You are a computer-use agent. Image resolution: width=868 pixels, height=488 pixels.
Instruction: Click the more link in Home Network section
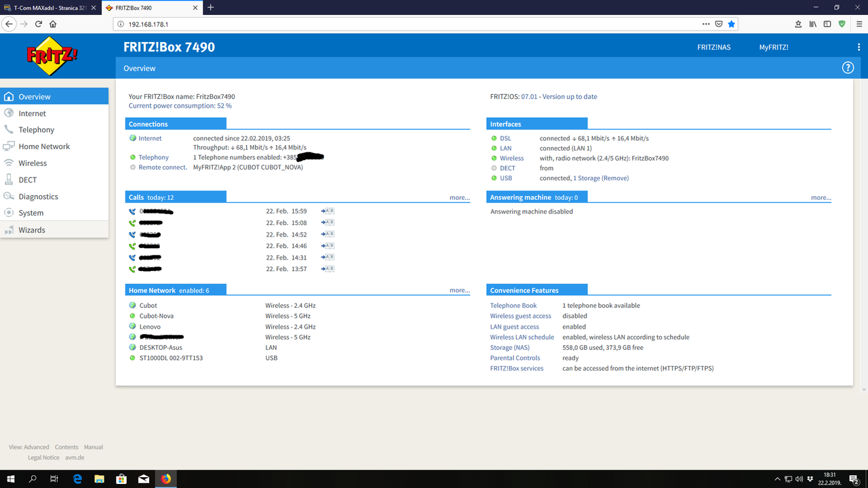coord(460,290)
